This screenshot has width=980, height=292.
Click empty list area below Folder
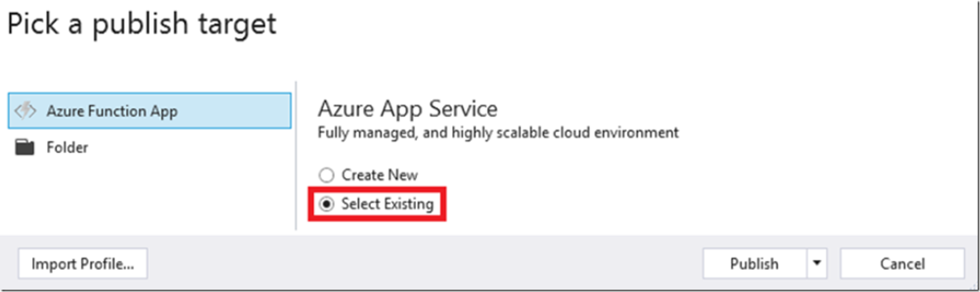(x=150, y=198)
